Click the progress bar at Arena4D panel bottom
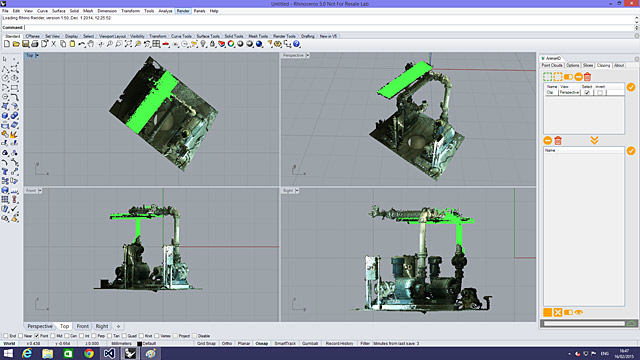 click(584, 324)
